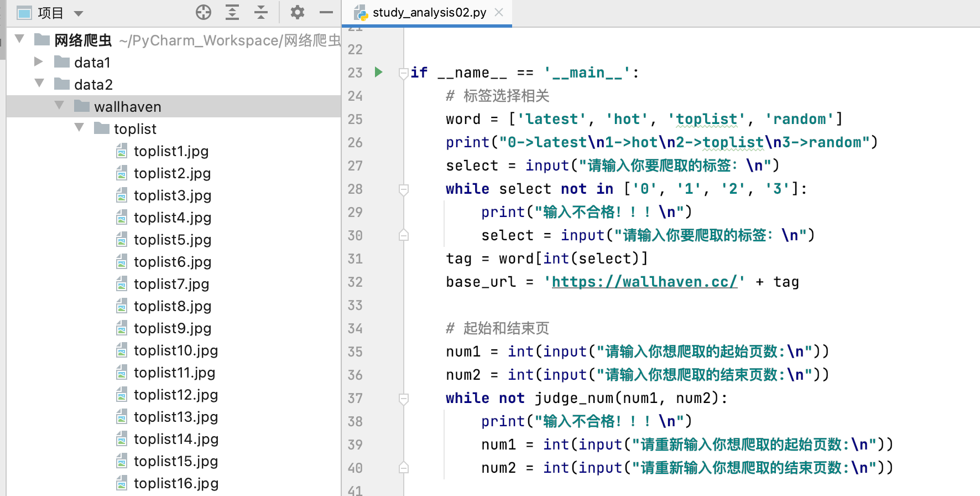Select toplist2.jpg in project tree
This screenshot has width=980, height=496.
tap(172, 173)
